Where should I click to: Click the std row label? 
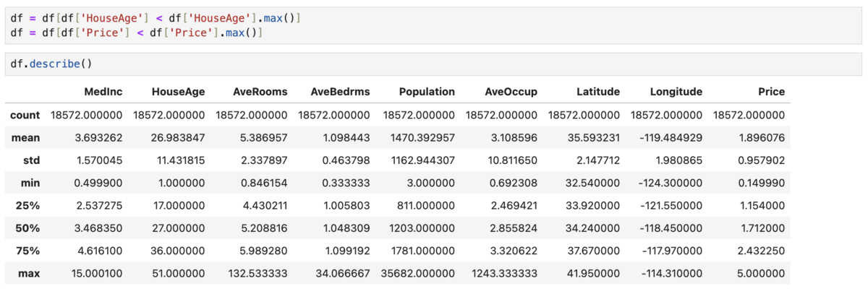(31, 160)
